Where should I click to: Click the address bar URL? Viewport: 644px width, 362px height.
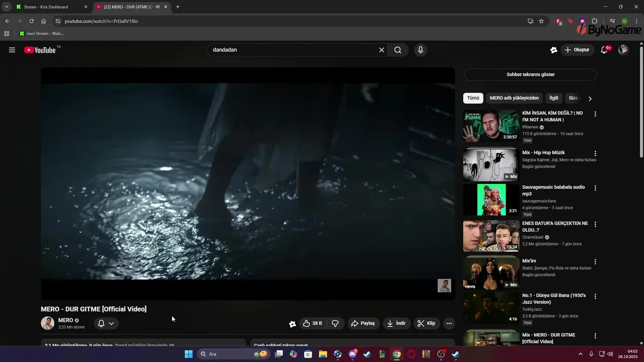pyautogui.click(x=101, y=21)
